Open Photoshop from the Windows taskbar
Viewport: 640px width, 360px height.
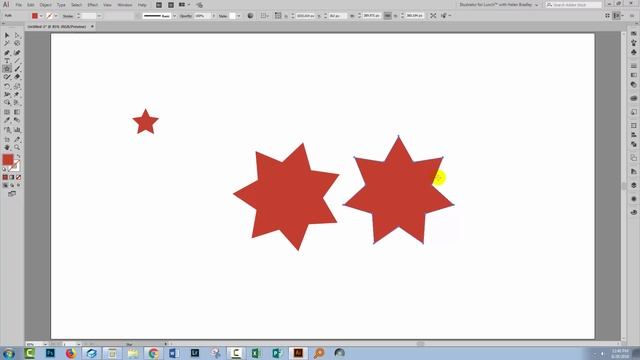point(50,353)
